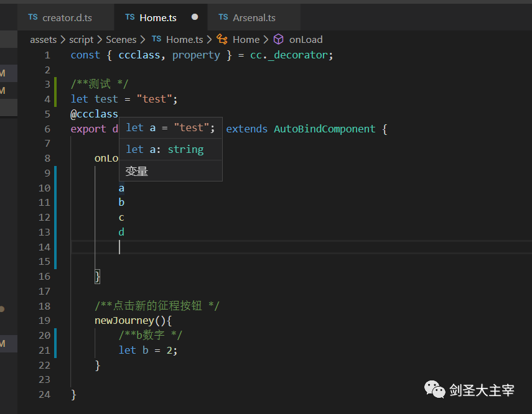
Task: Click 'let a: string' in hover tooltip
Action: click(x=165, y=150)
